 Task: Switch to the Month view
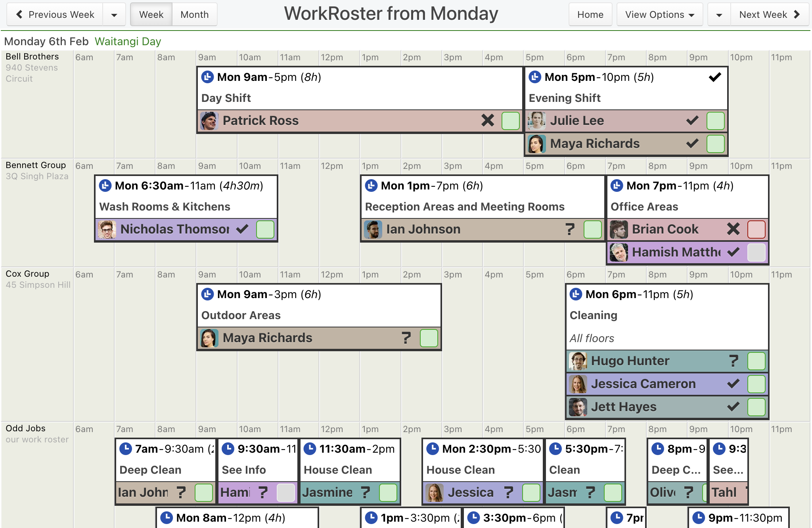(x=194, y=15)
